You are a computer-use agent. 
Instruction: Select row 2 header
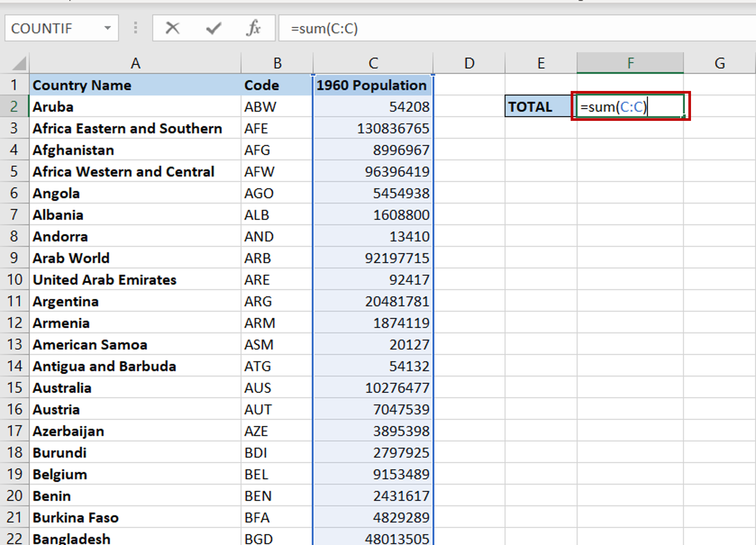pos(14,107)
